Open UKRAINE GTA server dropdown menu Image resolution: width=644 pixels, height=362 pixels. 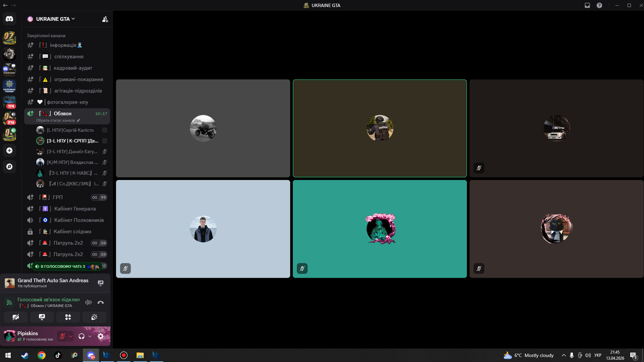point(55,19)
